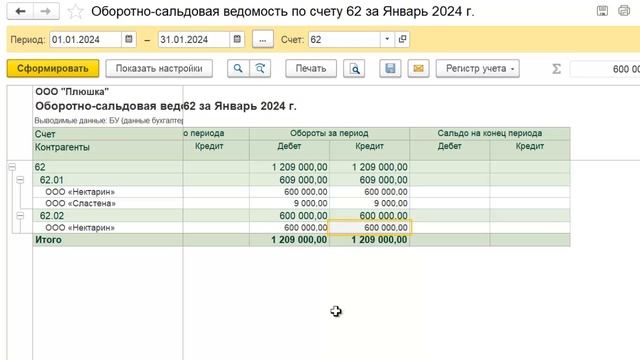Select the 62.01 row label
640x360 pixels.
pos(52,180)
